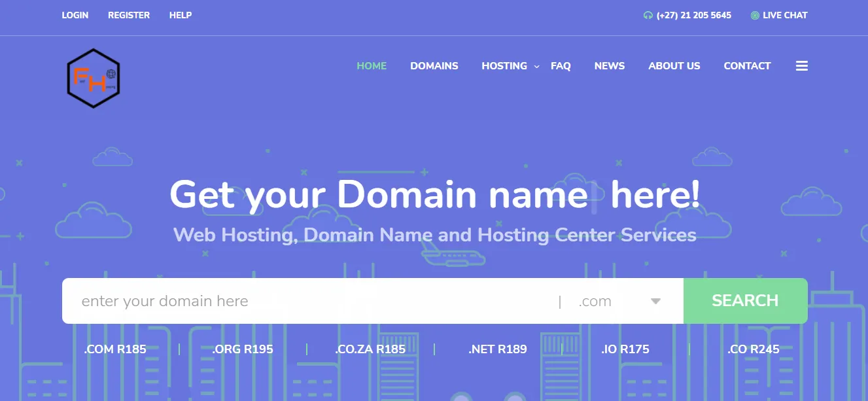868x401 pixels.
Task: Click the live chat bubble icon
Action: (755, 15)
